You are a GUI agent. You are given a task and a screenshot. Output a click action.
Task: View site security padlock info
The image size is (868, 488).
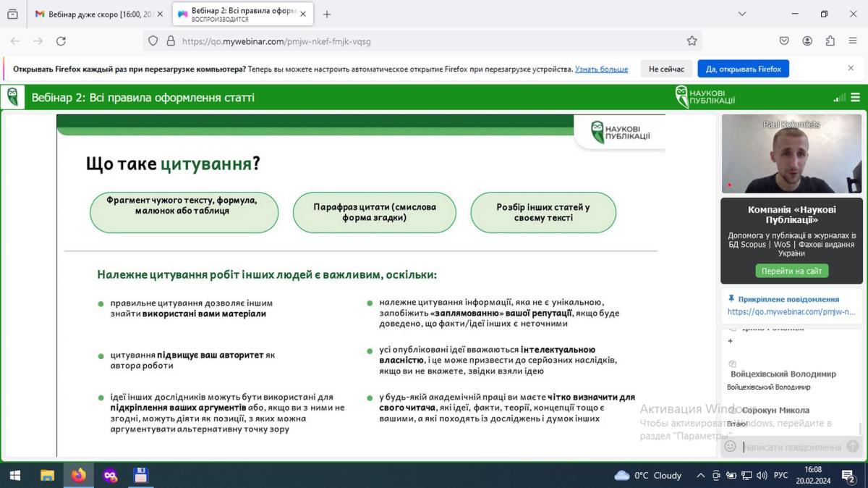171,41
